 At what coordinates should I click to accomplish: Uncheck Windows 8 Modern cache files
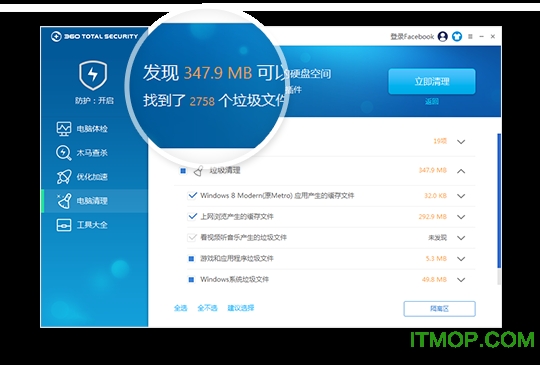click(x=192, y=196)
